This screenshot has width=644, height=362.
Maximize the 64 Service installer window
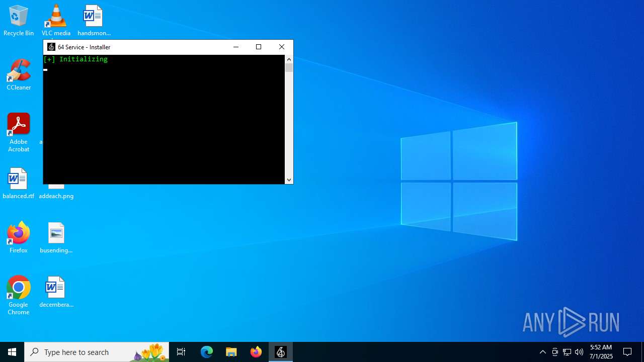pos(259,47)
